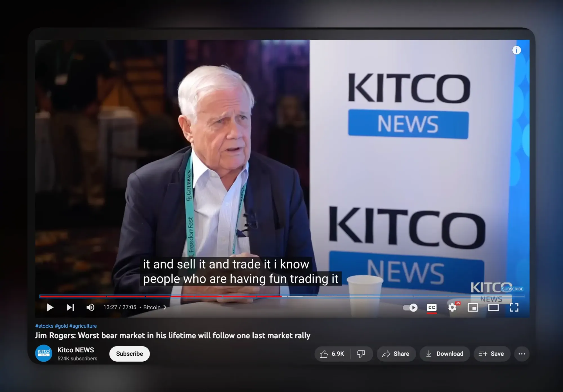The width and height of the screenshot is (563, 392).
Task: Open the more actions ellipsis menu
Action: point(522,354)
